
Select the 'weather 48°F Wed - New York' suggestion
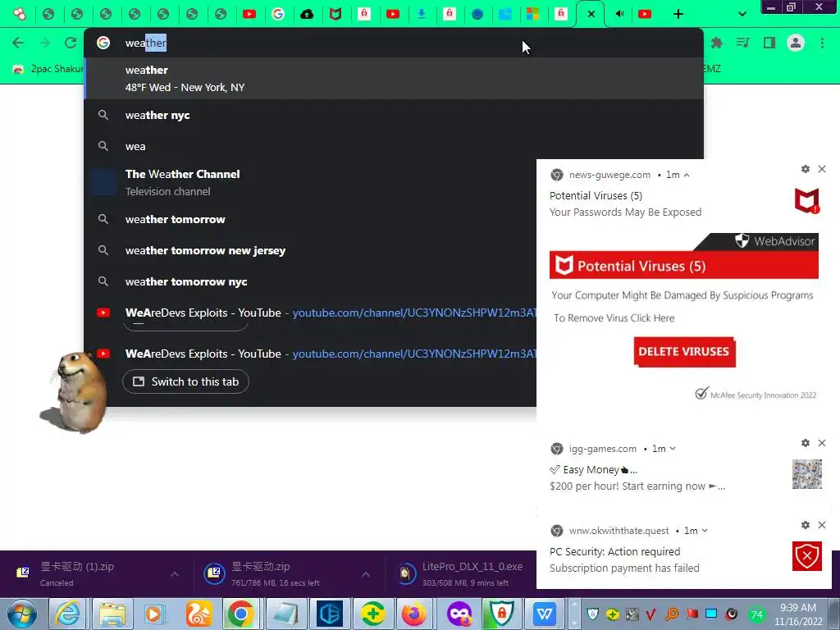point(394,79)
